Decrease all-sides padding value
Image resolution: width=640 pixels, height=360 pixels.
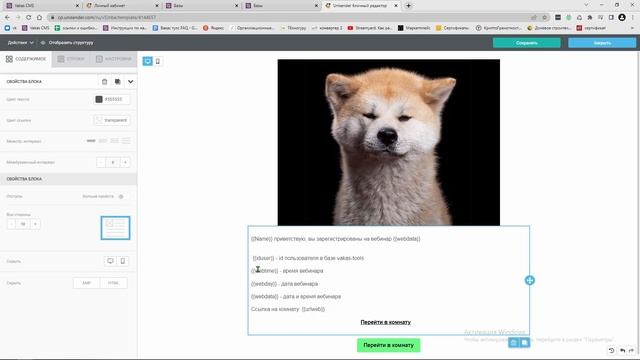[x=11, y=224]
